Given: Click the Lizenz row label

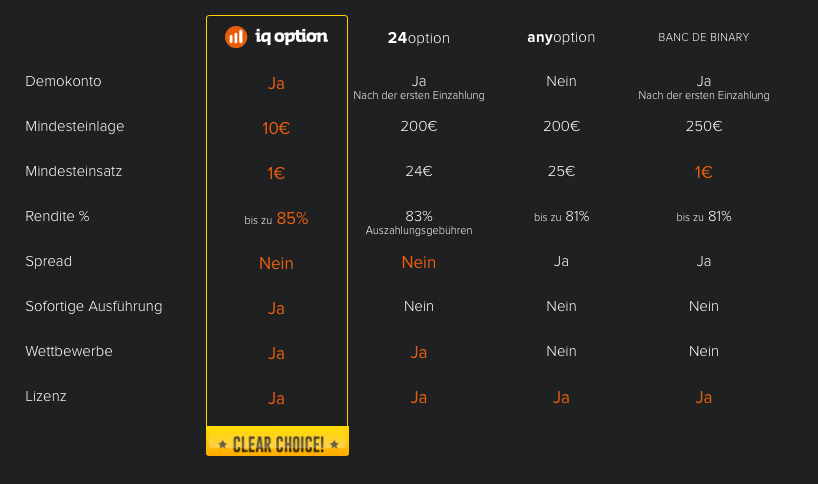Looking at the screenshot, I should 46,396.
